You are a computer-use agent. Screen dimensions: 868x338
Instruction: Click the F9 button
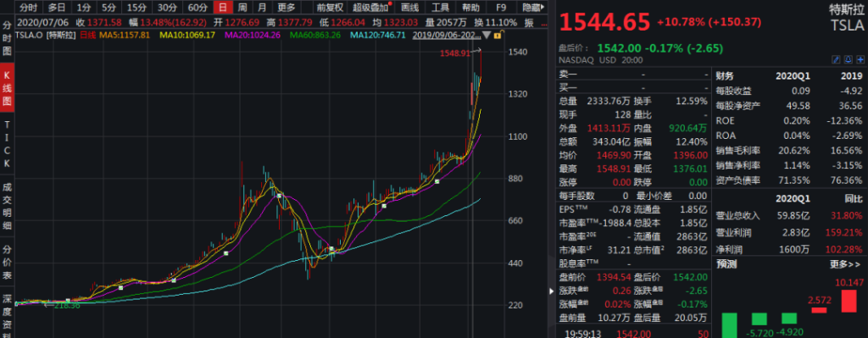501,8
